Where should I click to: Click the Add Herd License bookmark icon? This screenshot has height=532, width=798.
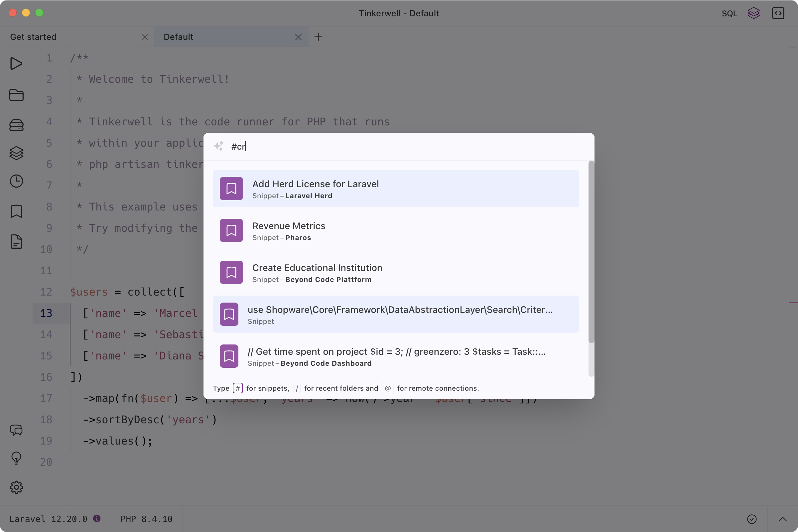231,188
